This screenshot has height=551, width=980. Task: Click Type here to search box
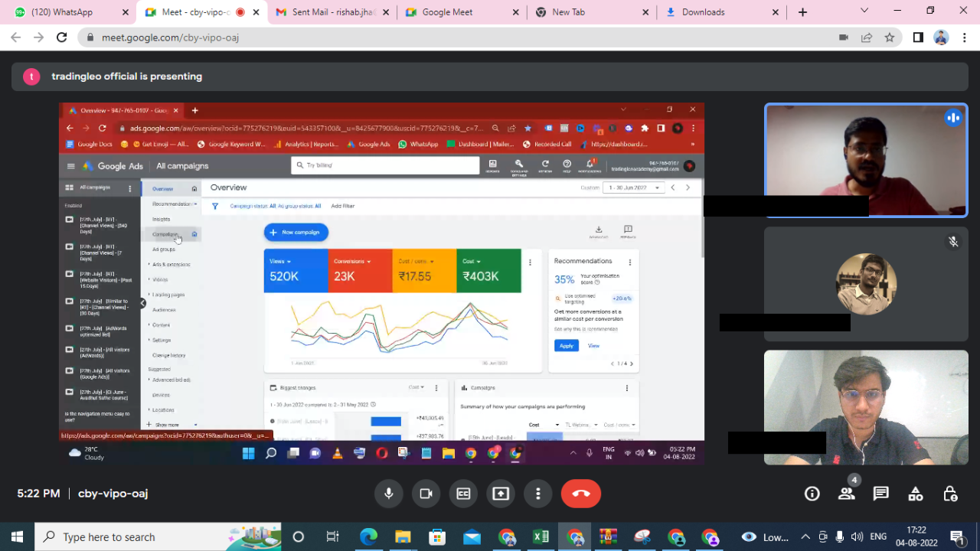coord(157,537)
